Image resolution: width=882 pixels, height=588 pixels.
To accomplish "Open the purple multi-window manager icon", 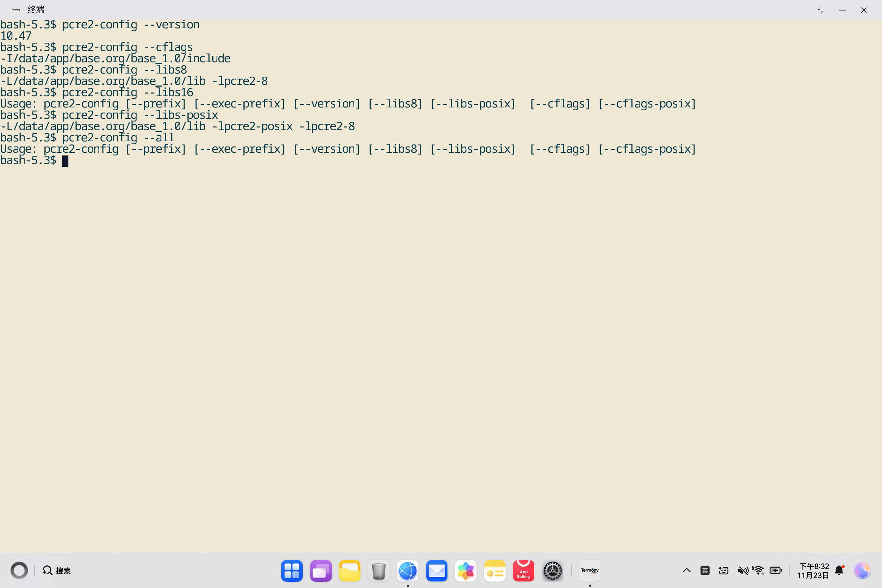I will click(321, 570).
